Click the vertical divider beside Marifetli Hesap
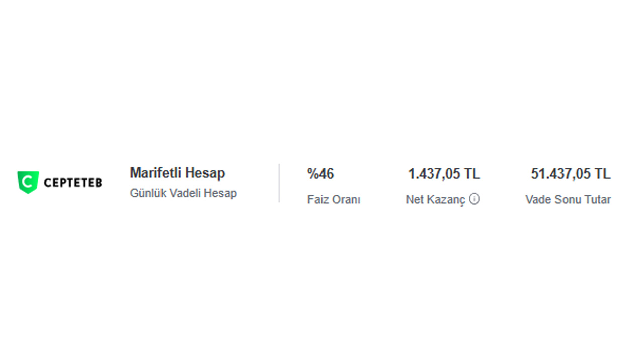 coord(279,183)
